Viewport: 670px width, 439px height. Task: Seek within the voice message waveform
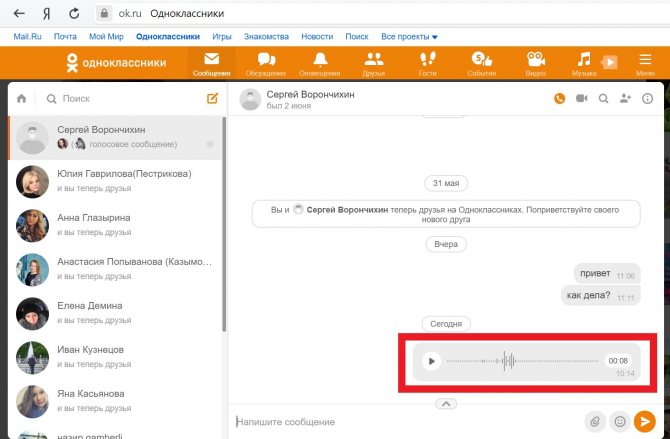(x=522, y=361)
